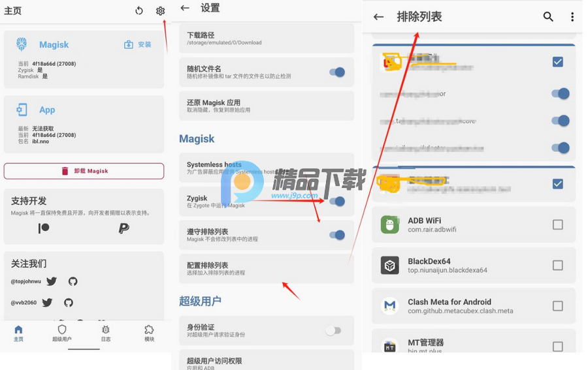
Task: Search the 排除列表
Action: pos(548,17)
